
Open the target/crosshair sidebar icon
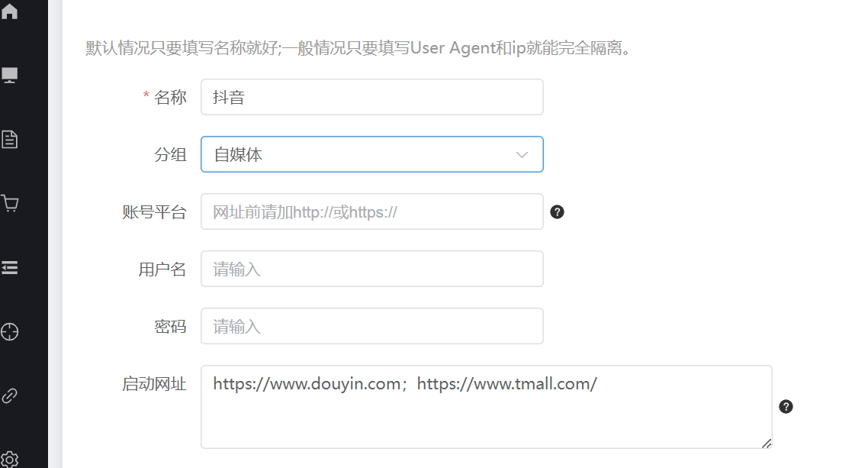click(11, 332)
